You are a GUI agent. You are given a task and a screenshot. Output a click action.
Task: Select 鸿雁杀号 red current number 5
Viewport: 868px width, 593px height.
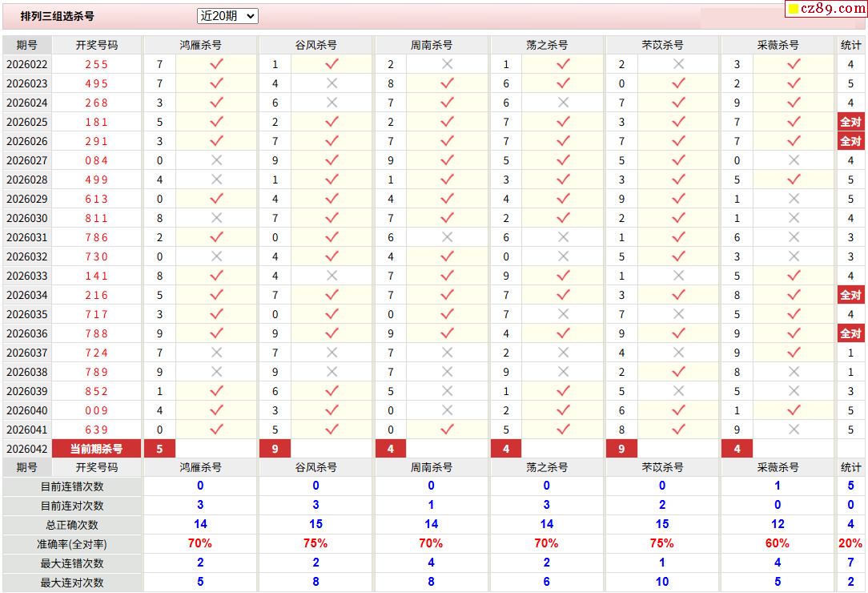[159, 449]
